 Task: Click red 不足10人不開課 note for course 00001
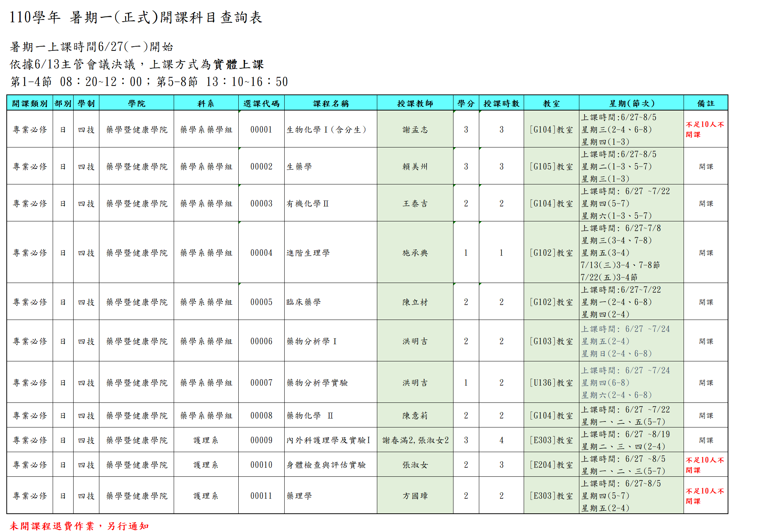[705, 130]
